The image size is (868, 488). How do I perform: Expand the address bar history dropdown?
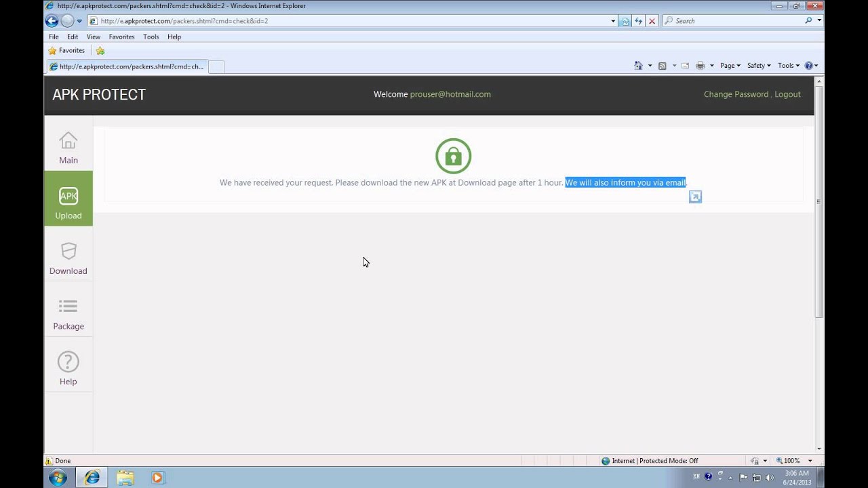pos(613,21)
